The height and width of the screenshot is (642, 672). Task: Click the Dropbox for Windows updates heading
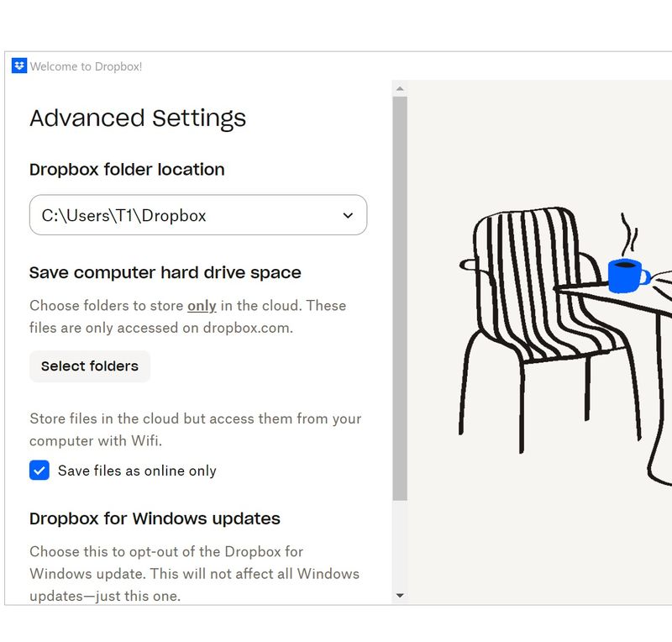point(155,519)
